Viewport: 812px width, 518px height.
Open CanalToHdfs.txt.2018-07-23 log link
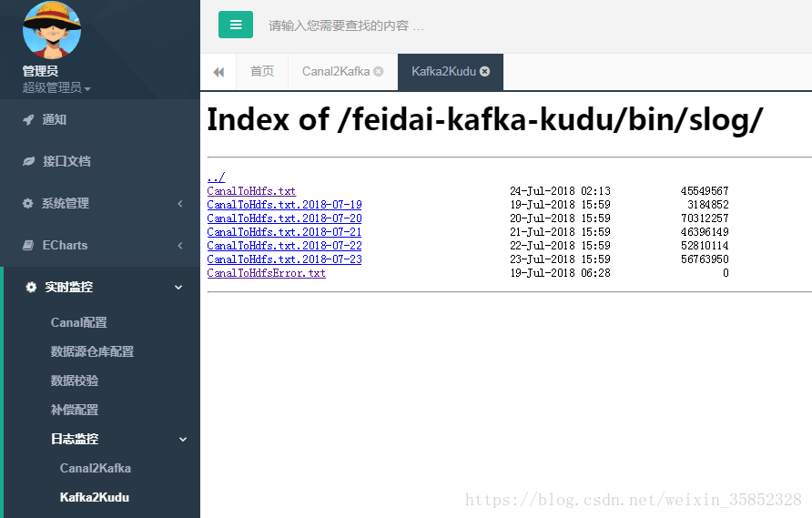pos(284,259)
